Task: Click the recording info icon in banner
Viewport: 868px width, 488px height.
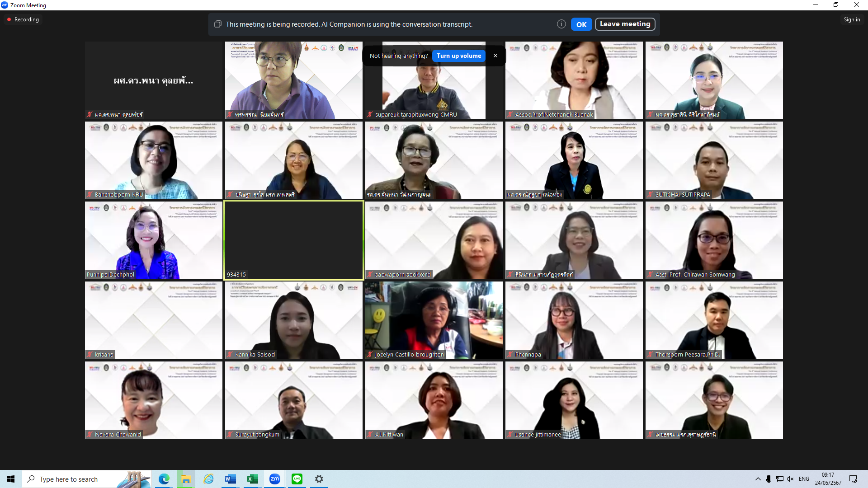Action: pyautogui.click(x=561, y=24)
